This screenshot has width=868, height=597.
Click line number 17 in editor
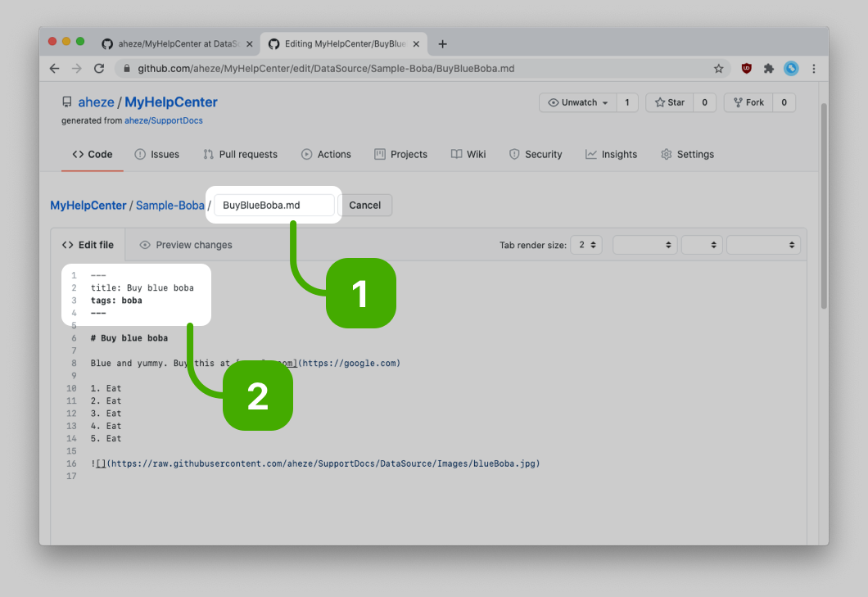[x=71, y=477]
